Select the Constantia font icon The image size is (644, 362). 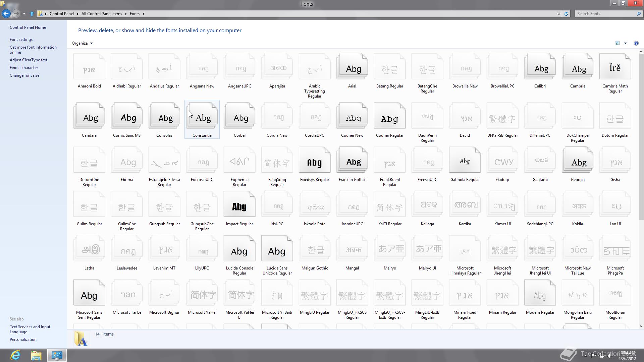click(x=202, y=116)
